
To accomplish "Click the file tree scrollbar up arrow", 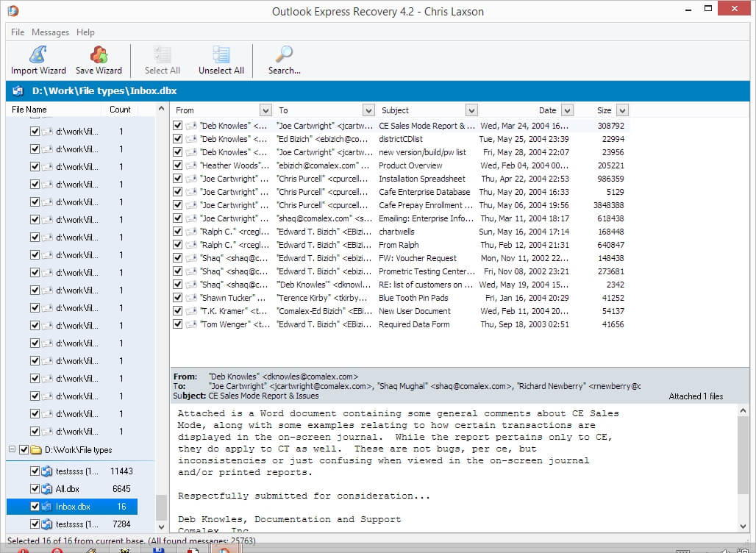I will (162, 109).
